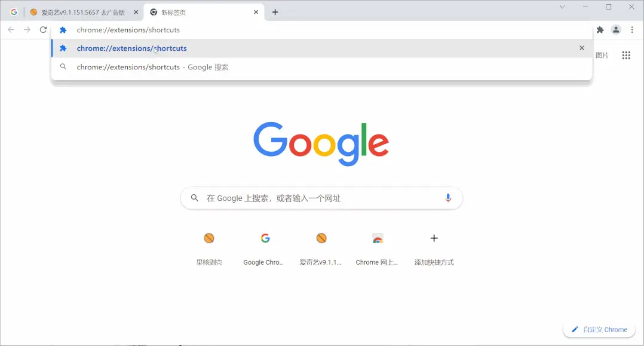This screenshot has height=346, width=644.
Task: Open the 果核剥壳 shortcut tile
Action: [209, 248]
